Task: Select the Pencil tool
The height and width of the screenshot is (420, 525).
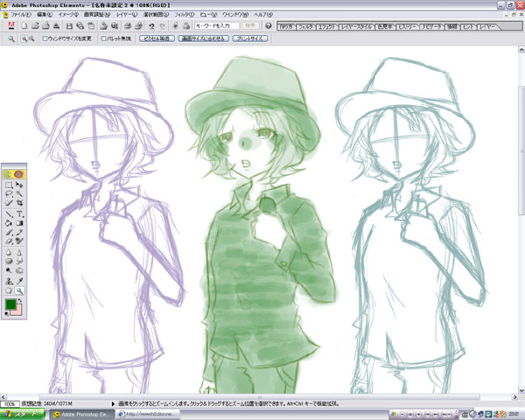Action: 19,232
